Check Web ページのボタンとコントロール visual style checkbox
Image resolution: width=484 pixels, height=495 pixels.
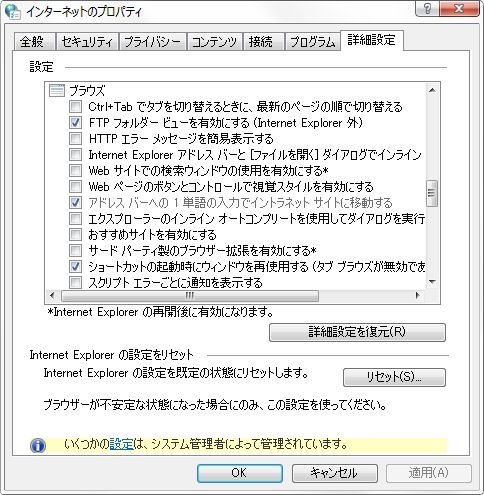[75, 186]
